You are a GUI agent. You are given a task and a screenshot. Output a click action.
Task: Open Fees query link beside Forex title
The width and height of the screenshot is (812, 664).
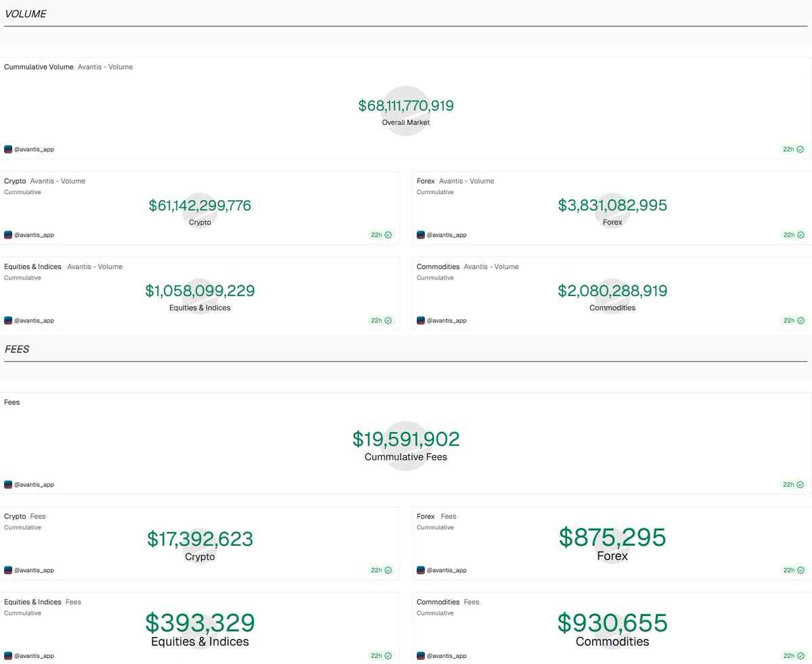(449, 517)
